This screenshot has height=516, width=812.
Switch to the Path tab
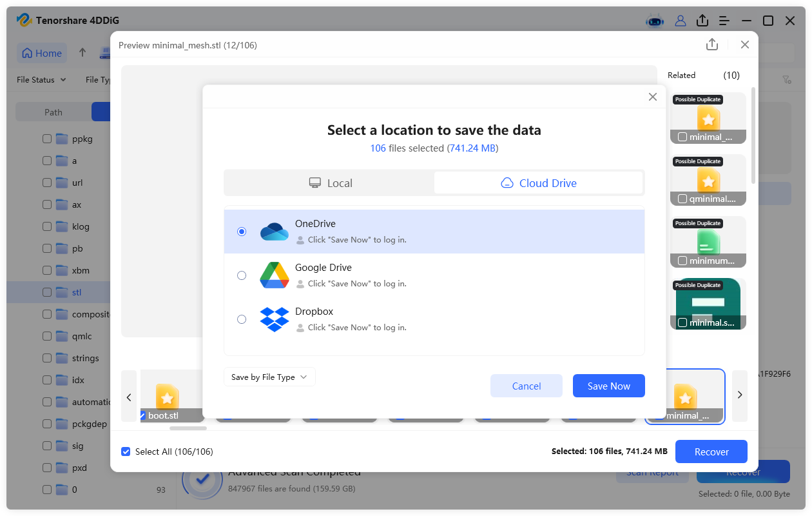53,112
